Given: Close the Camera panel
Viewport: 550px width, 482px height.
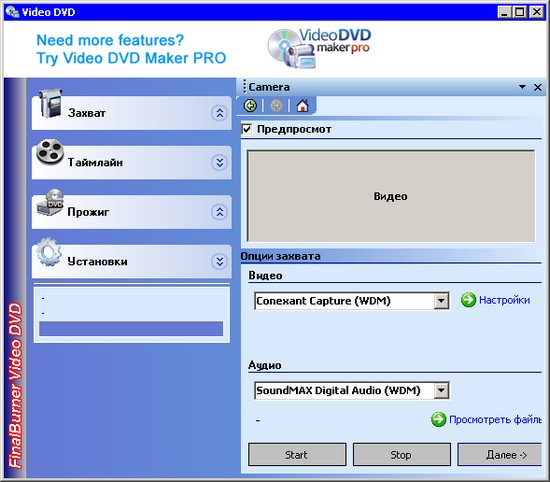Looking at the screenshot, I should click(x=537, y=87).
